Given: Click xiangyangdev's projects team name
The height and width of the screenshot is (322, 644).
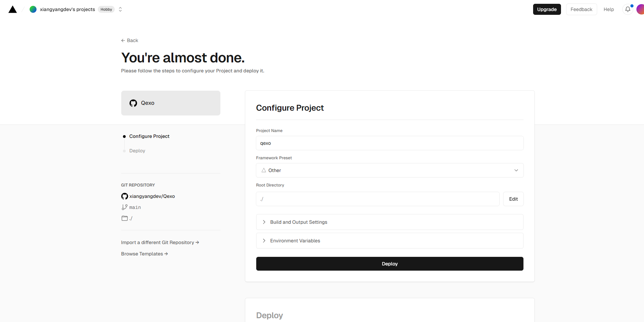Looking at the screenshot, I should point(67,9).
